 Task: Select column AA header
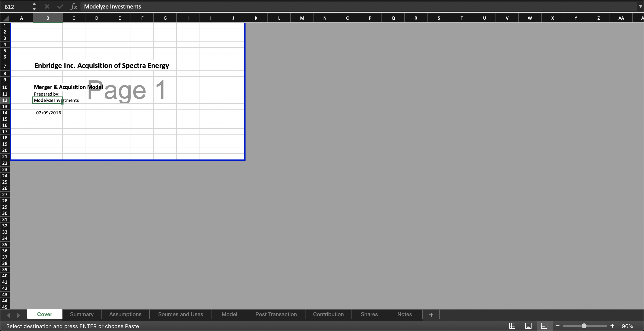[621, 18]
